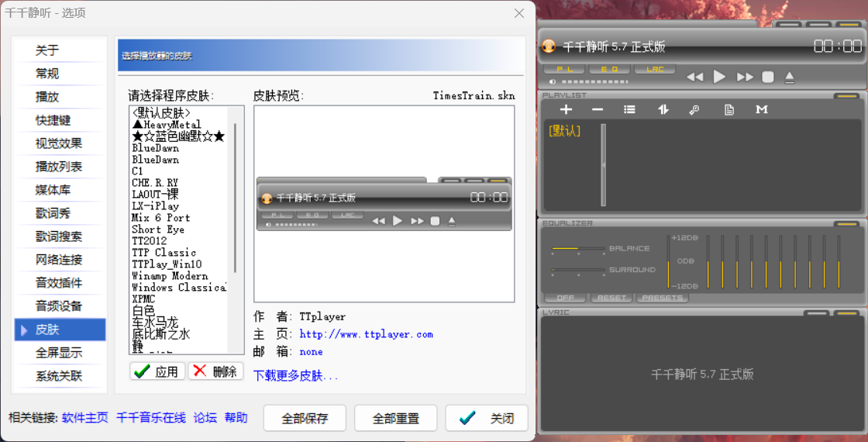Click the next track button in the player
Screen dimensions: 868x442
[x=745, y=77]
